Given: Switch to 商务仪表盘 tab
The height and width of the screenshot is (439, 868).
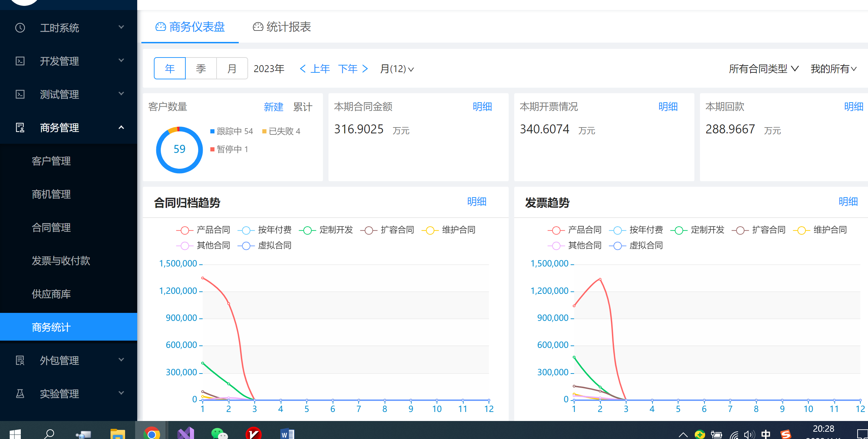Looking at the screenshot, I should (x=190, y=27).
